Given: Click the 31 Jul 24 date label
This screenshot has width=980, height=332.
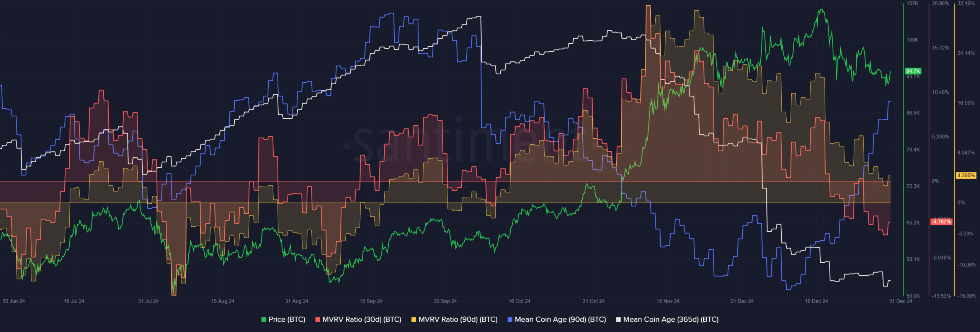Looking at the screenshot, I should coord(148,301).
